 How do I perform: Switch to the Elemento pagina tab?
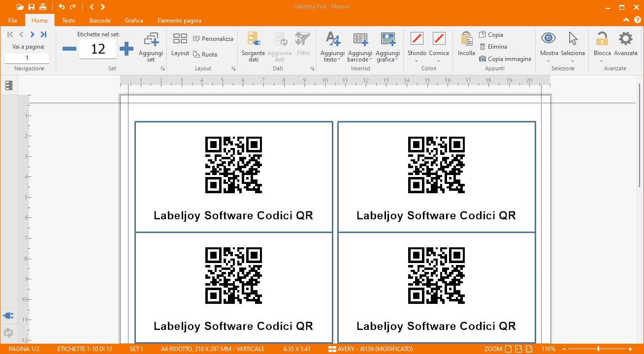pyautogui.click(x=179, y=21)
